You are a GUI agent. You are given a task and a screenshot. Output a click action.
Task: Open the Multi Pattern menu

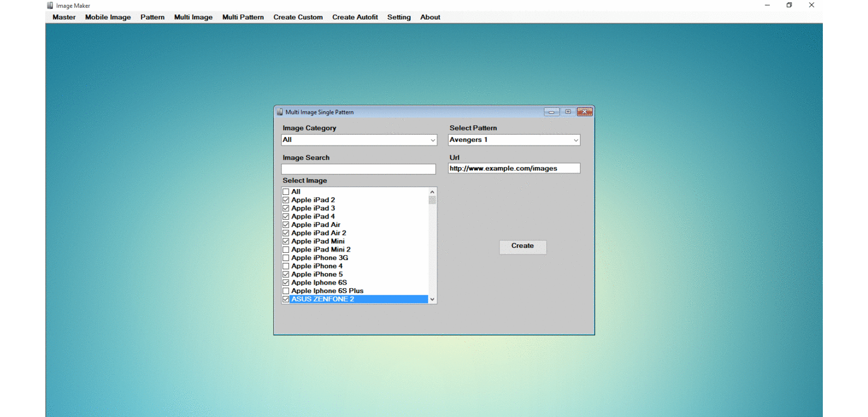coord(243,17)
